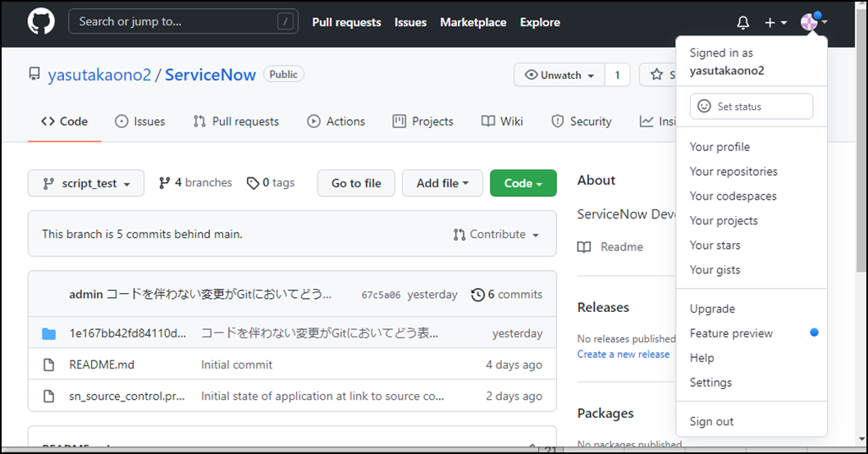The width and height of the screenshot is (868, 454).
Task: Click the GitHub Octocat logo
Action: click(41, 22)
